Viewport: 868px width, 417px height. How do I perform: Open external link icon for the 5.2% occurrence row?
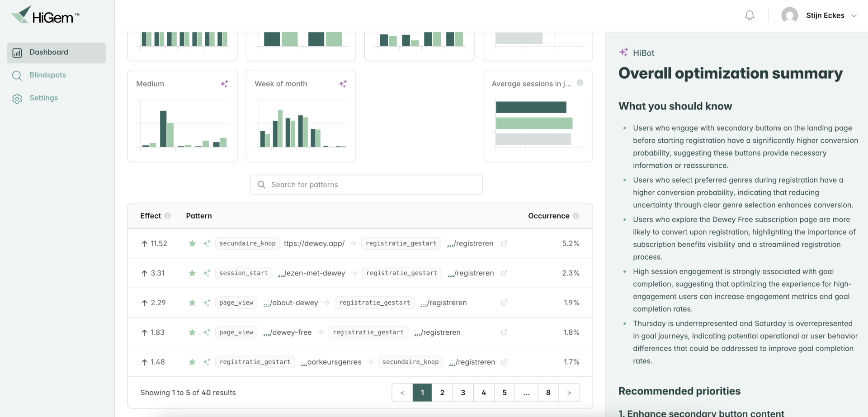(x=504, y=243)
